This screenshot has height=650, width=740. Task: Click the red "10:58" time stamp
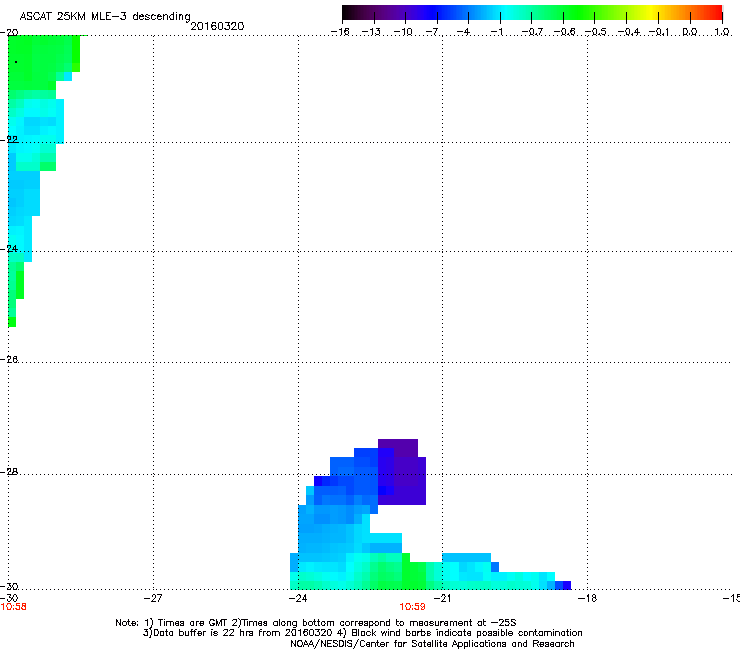tap(13, 607)
